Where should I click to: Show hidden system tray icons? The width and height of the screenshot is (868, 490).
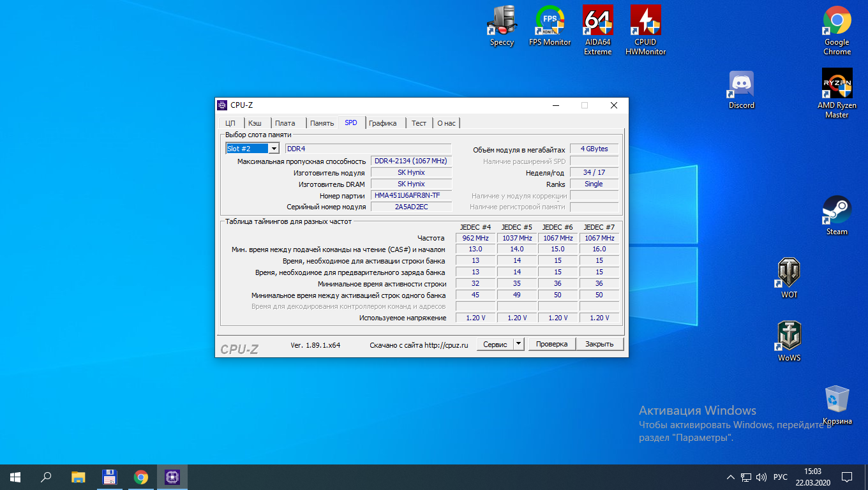click(x=731, y=477)
